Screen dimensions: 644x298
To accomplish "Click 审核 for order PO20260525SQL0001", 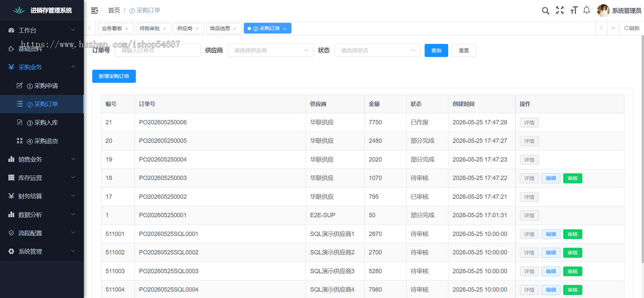I will coord(573,234).
